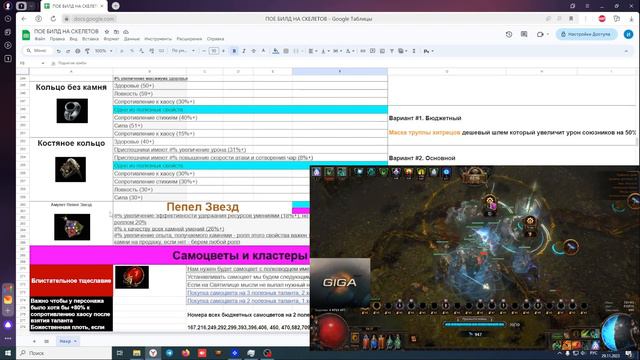640x360 pixels.
Task: Star the ПОЕ БИЛД НА СКЕЛЕТОВ document
Action: click(107, 31)
